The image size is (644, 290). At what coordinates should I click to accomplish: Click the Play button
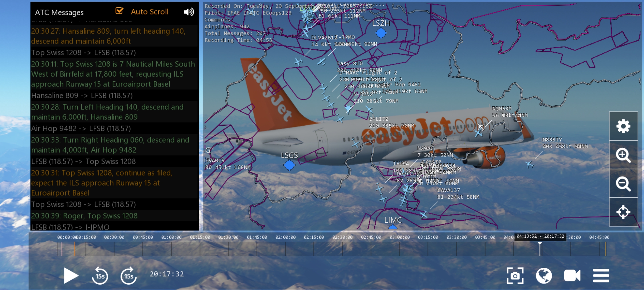pos(71,275)
